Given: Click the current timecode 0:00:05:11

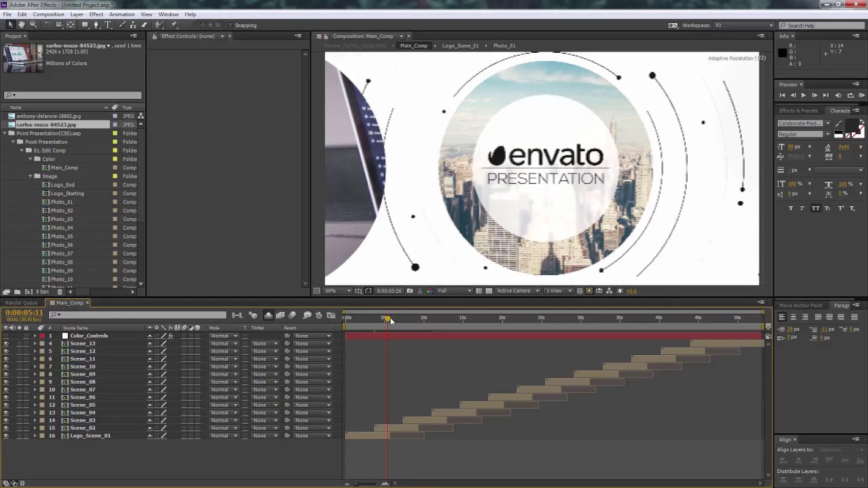Looking at the screenshot, I should (24, 312).
